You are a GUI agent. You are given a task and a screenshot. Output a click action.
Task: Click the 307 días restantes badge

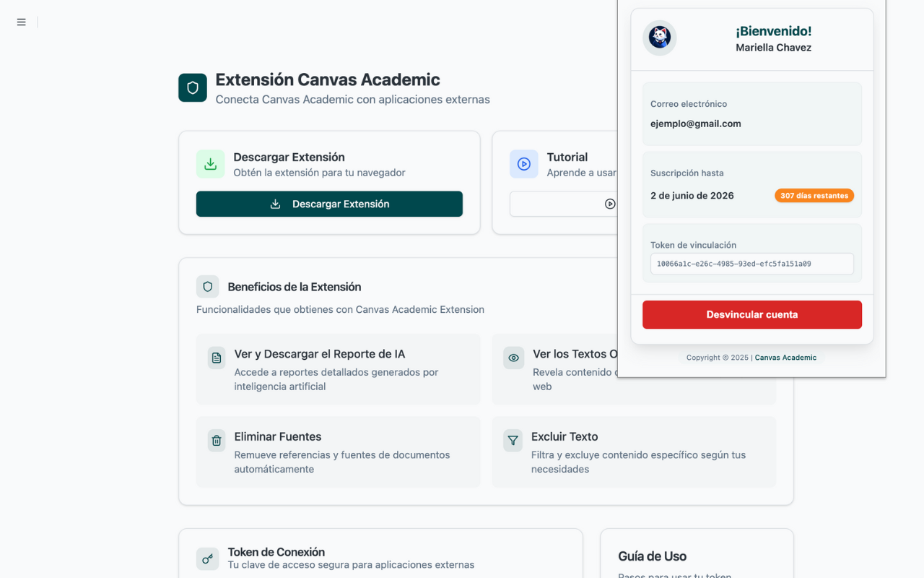[x=814, y=195]
